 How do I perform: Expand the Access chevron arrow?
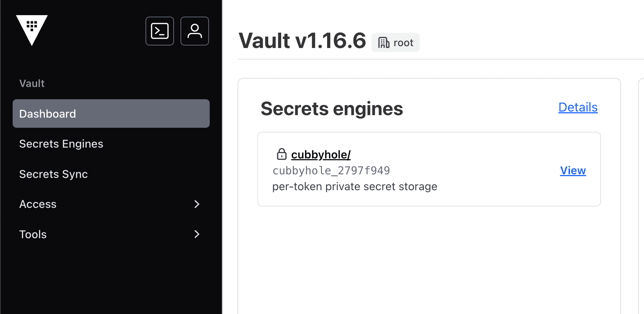point(197,204)
